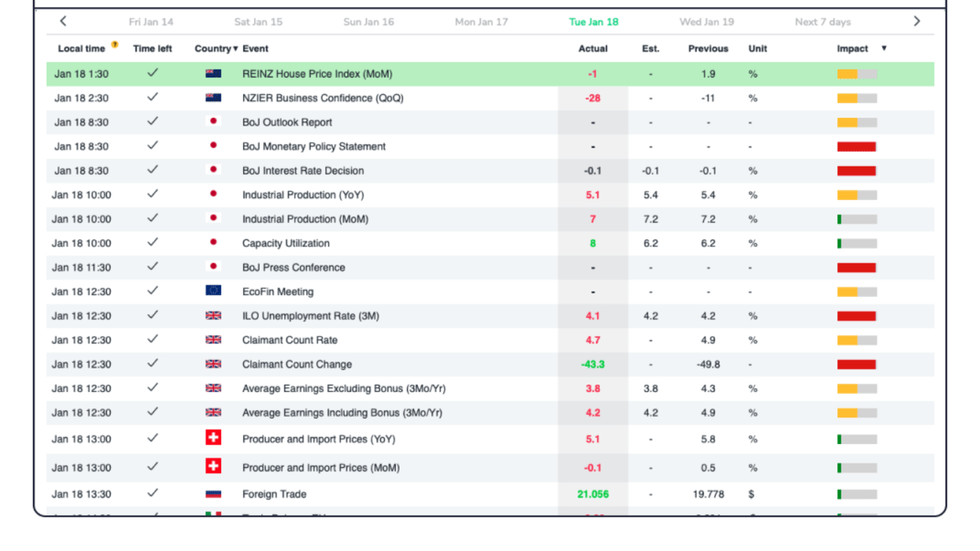Viewport: 980px width, 551px height.
Task: Click red impact bar for BoJ Monetary Policy Statement
Action: pyautogui.click(x=857, y=146)
